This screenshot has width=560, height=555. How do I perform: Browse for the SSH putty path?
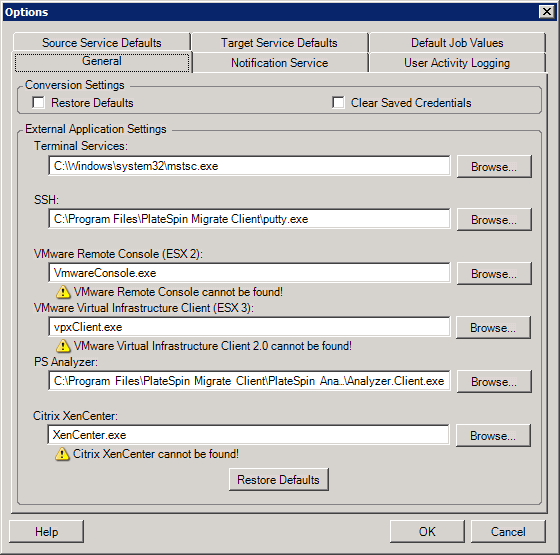pos(494,220)
